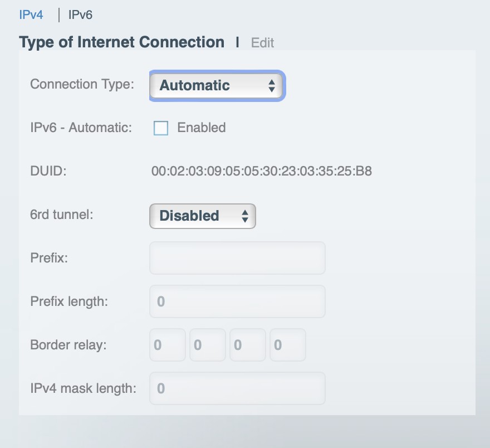Click the Prefix input field
490x448 pixels.
click(x=237, y=258)
